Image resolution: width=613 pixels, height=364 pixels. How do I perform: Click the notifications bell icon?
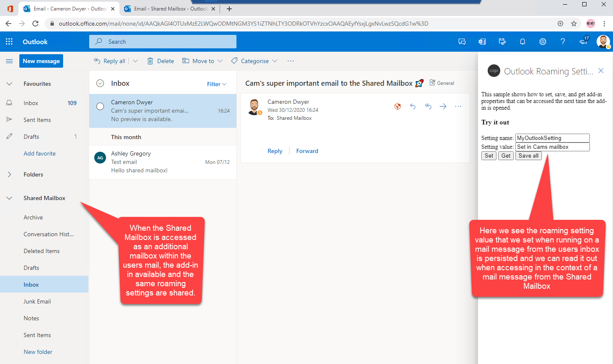coord(523,42)
